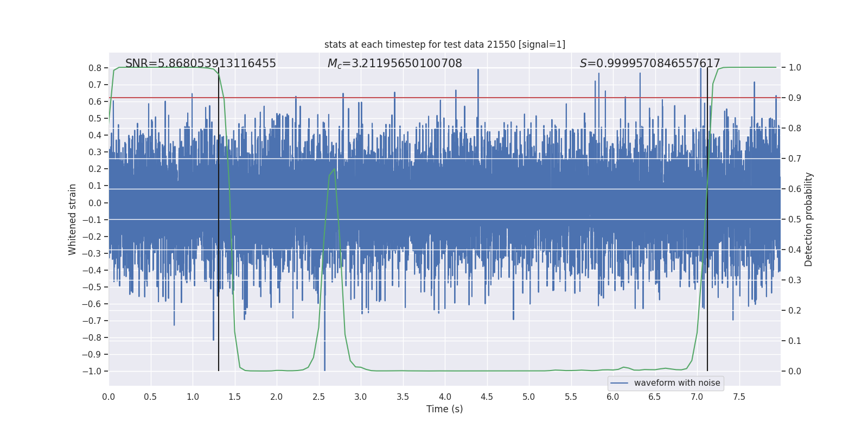Click the SNR value annotation
868x434 pixels.
(x=201, y=63)
